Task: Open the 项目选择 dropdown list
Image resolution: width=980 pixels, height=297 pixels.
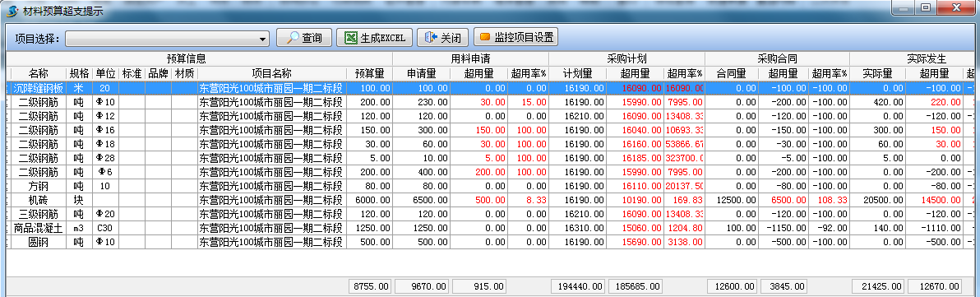Action: (x=263, y=39)
